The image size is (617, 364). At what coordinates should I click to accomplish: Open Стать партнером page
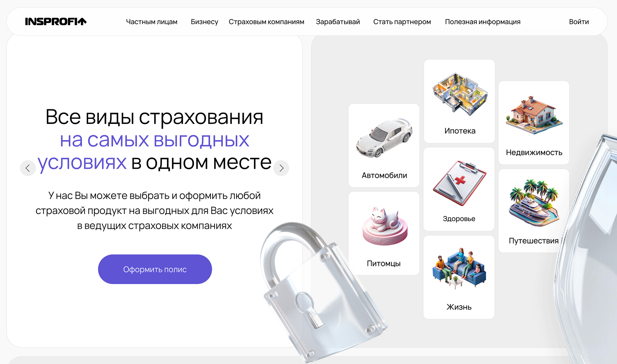402,22
